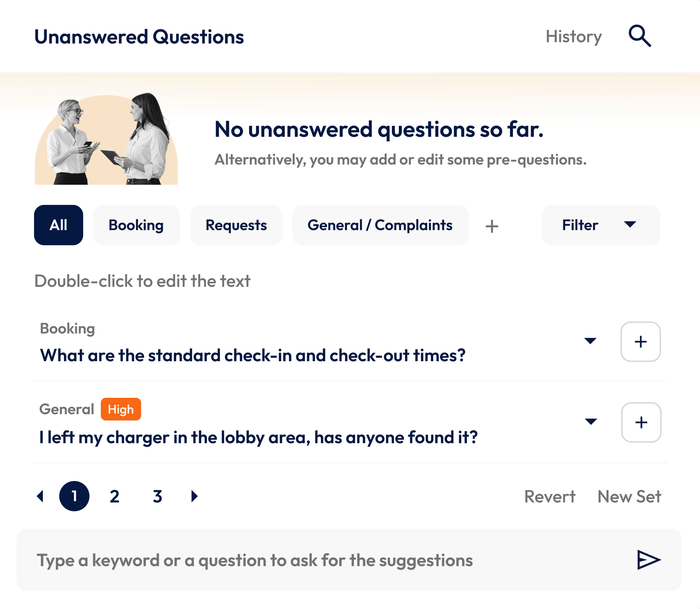Open the History link

pos(574,36)
